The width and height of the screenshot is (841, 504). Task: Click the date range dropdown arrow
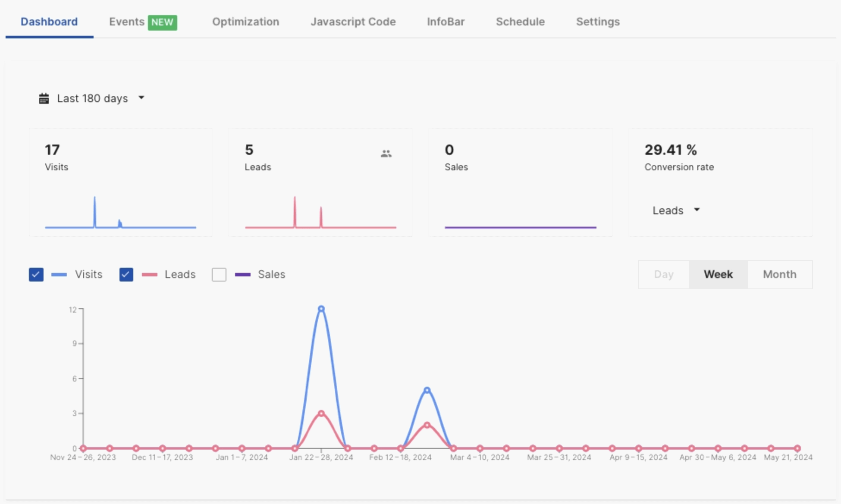[141, 98]
